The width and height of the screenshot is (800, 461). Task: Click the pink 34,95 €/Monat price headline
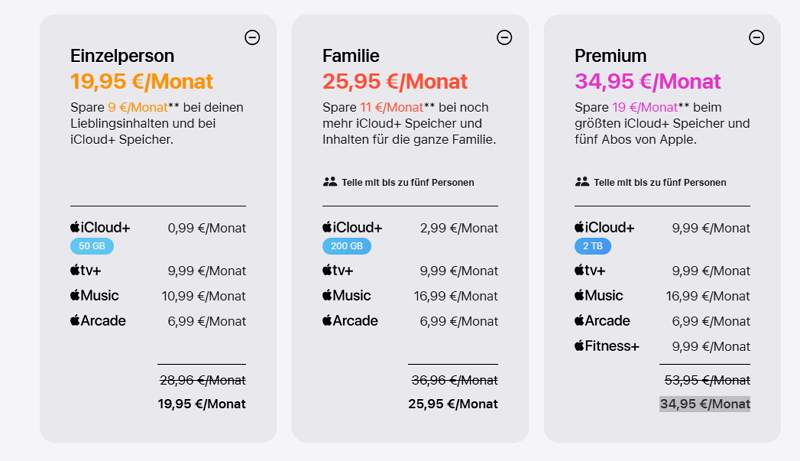click(647, 81)
